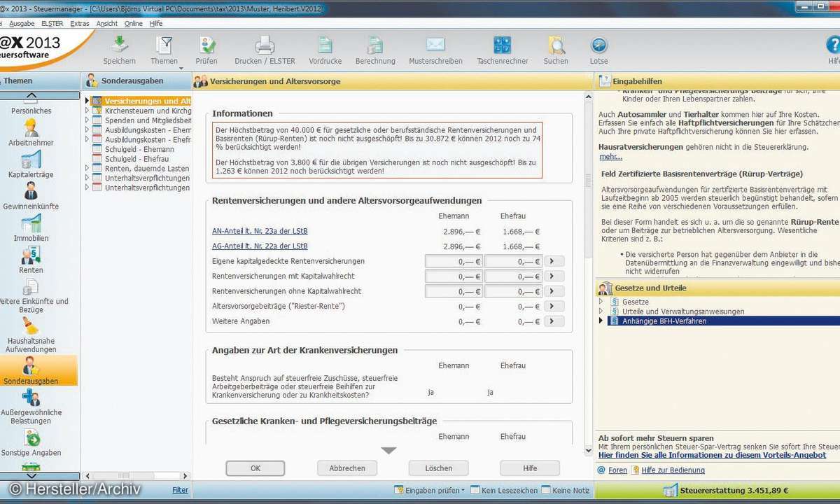840x504 pixels.
Task: Click the Speichern toolbar icon
Action: 119,45
